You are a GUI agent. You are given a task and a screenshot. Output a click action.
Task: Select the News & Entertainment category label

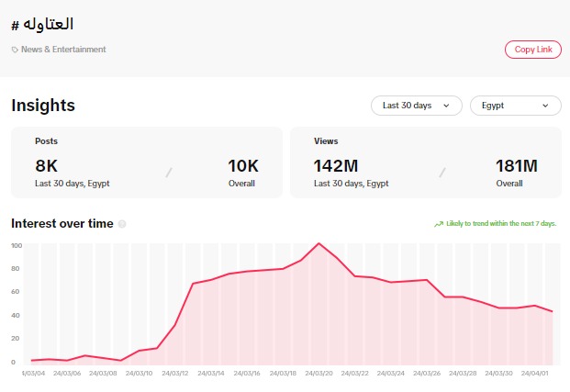click(63, 50)
